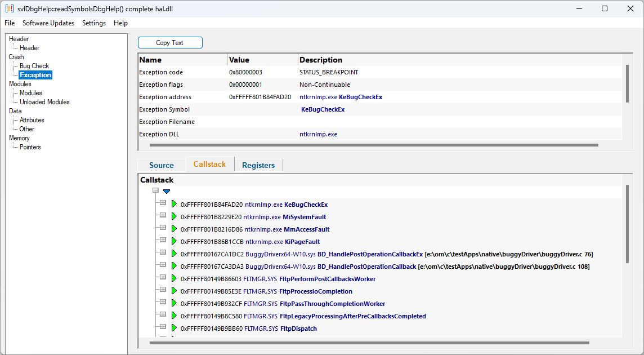Viewport: 644px width, 355px height.
Task: Click the Non-Continuable description cell
Action: click(325, 85)
